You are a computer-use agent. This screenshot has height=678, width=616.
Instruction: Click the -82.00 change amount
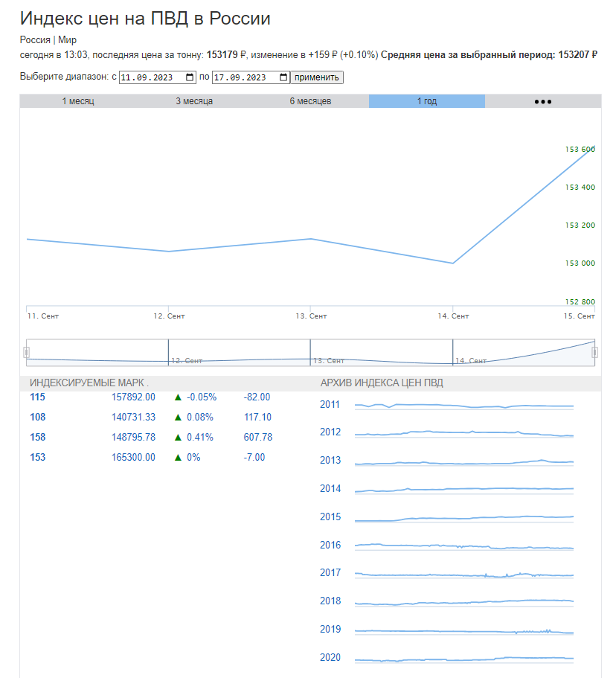(257, 397)
